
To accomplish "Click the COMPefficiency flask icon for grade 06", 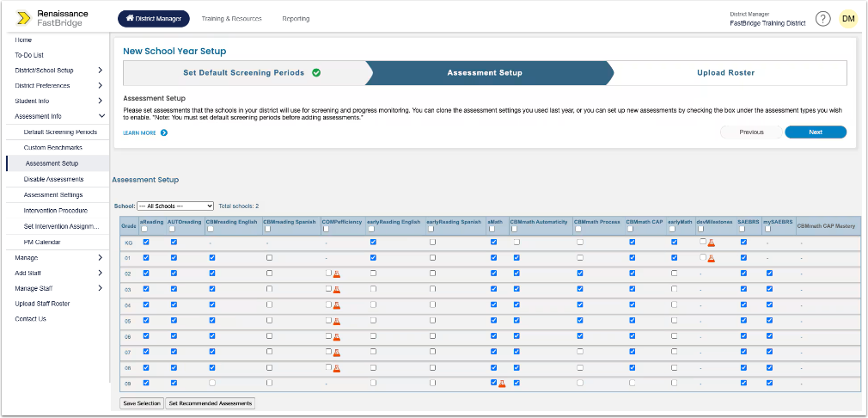I will coord(337,336).
